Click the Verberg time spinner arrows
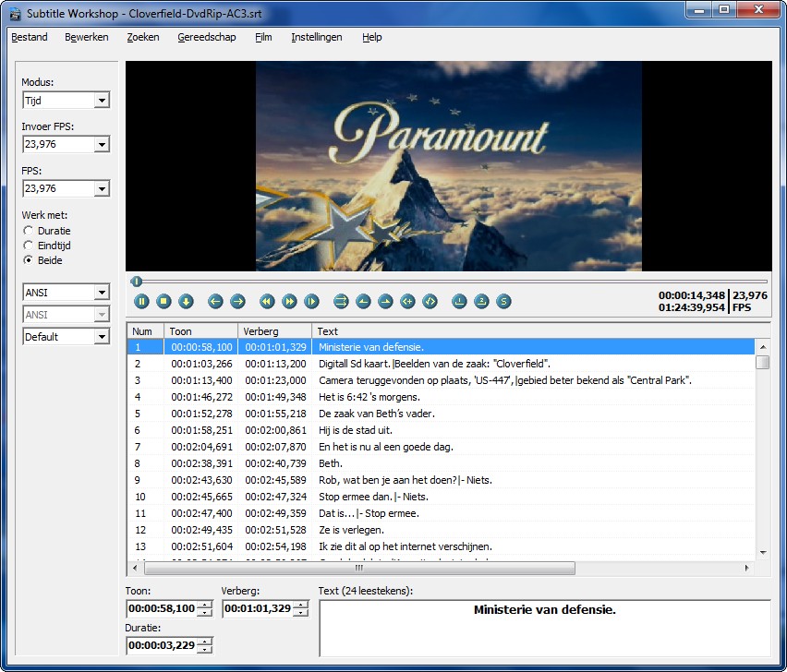Viewport: 787px width, 672px height. pos(300,609)
